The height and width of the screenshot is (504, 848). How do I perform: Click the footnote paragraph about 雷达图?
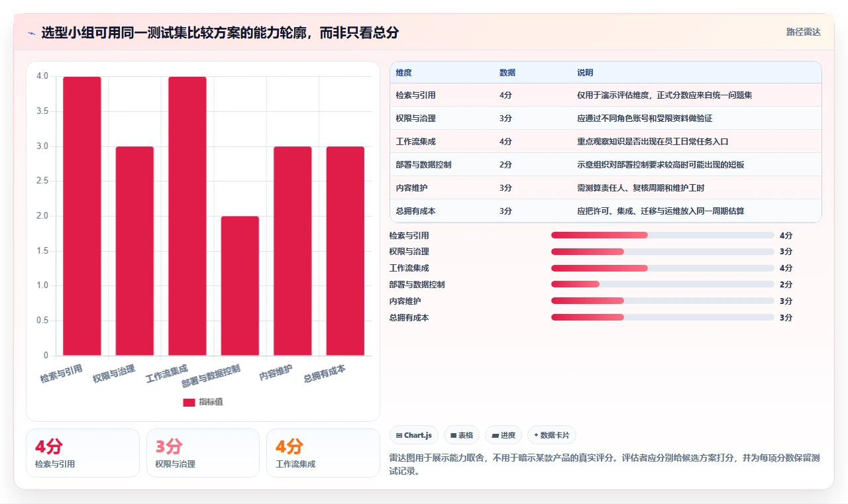coord(605,465)
